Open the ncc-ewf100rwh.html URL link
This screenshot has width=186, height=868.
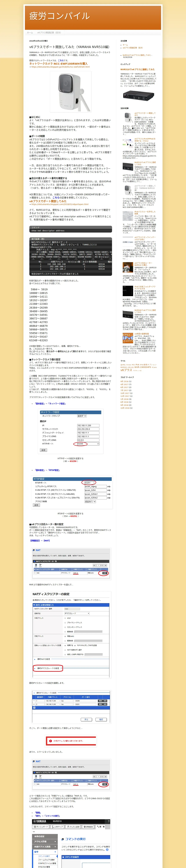coord(60,67)
